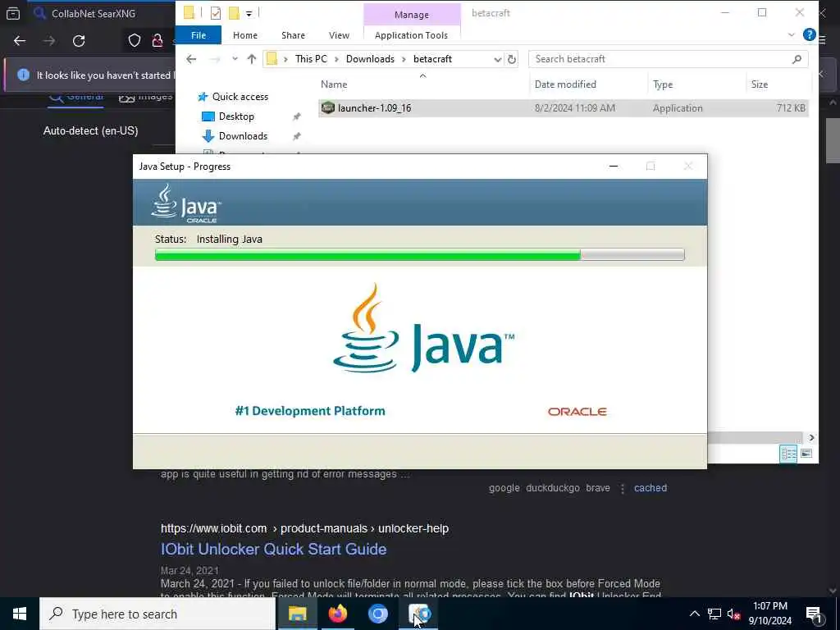The image size is (840, 630).
Task: Click the Properties checkmark quick access icon
Action: point(216,13)
